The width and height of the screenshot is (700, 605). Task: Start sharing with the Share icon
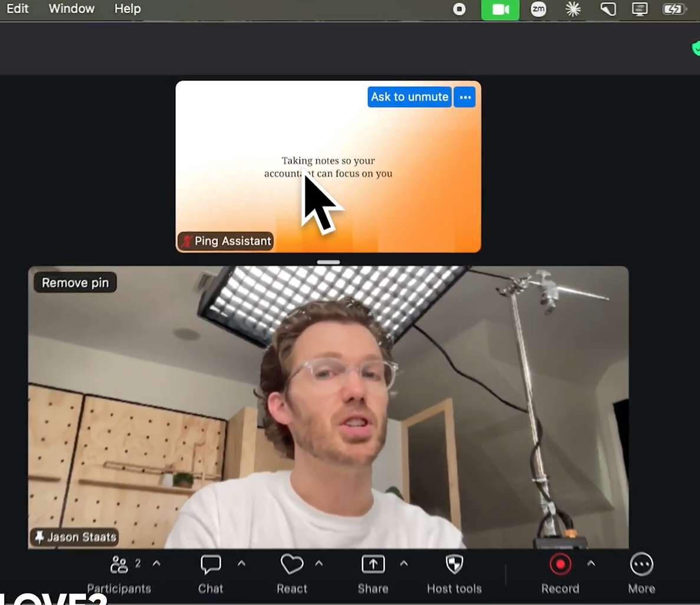[373, 574]
